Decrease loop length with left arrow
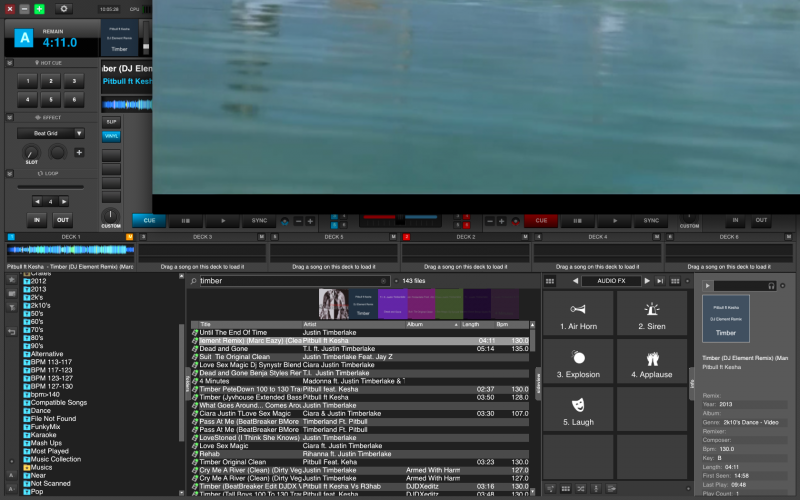The height and width of the screenshot is (500, 800). (x=37, y=202)
